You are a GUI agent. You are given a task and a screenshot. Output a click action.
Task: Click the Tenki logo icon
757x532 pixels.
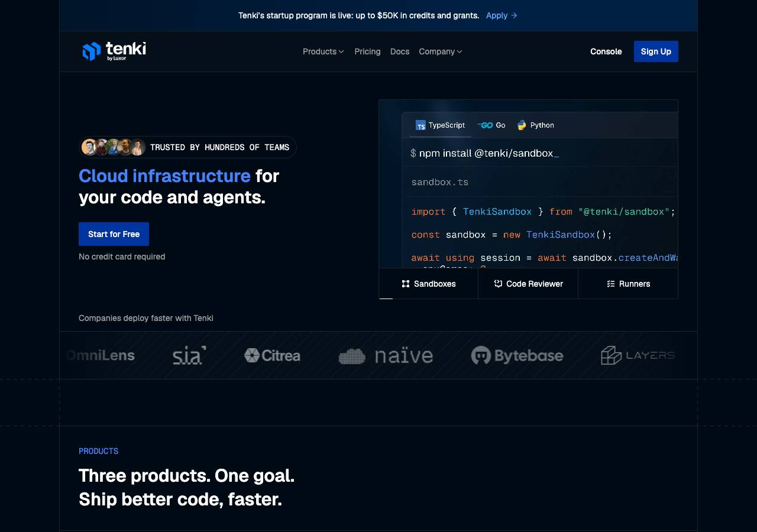coord(92,51)
